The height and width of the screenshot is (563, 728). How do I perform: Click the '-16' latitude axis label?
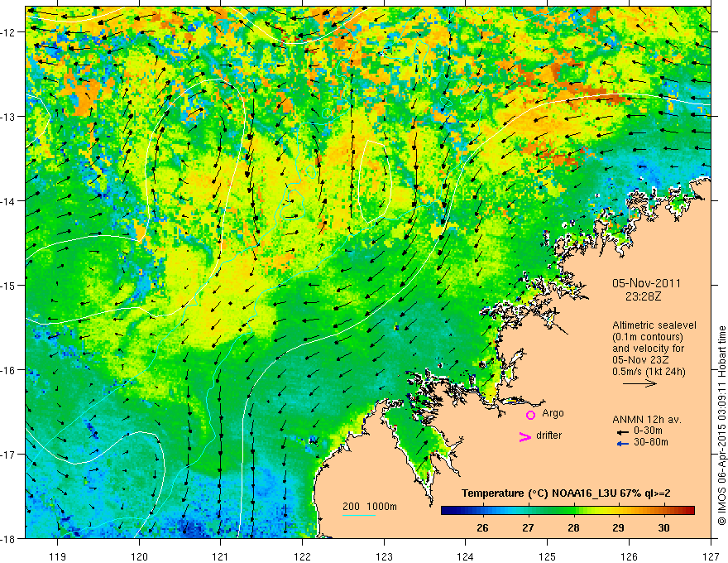(9, 370)
